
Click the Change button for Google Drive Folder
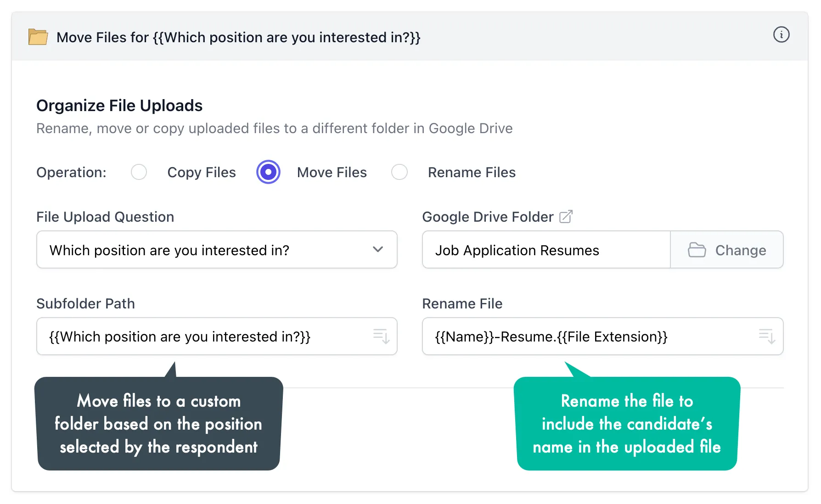pos(727,250)
